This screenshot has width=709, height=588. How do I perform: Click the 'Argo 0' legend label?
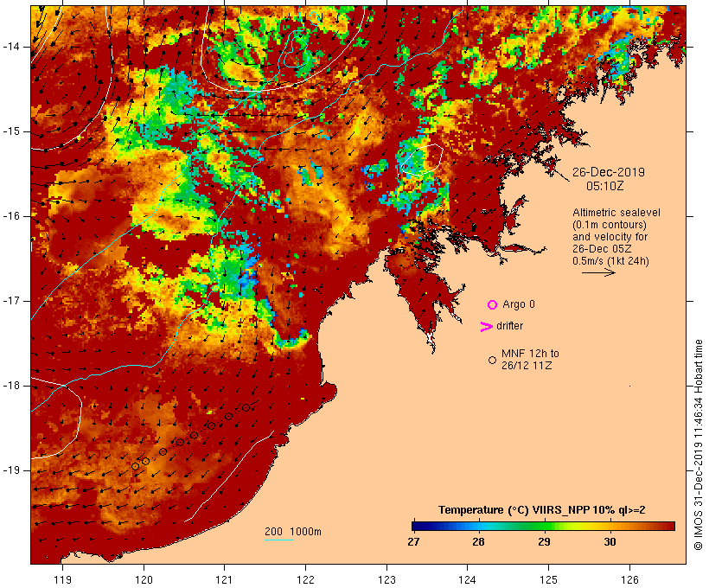tap(519, 304)
